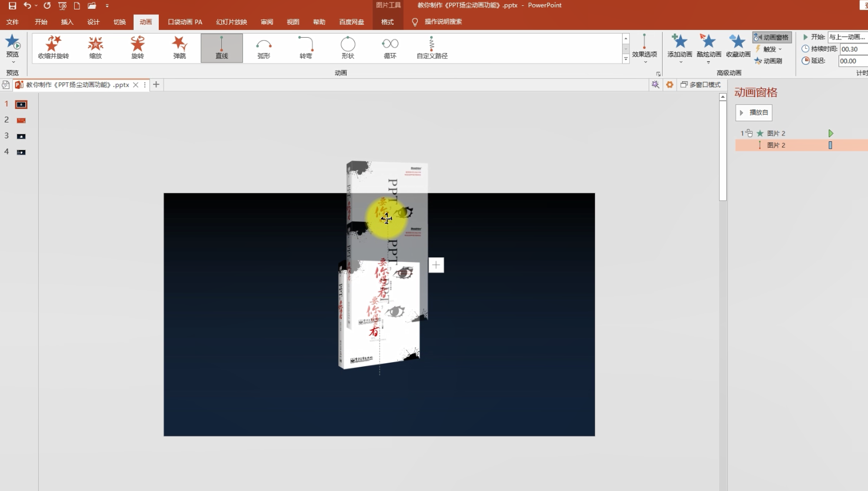The height and width of the screenshot is (491, 868).
Task: Click the orange gear settings icon
Action: click(670, 85)
